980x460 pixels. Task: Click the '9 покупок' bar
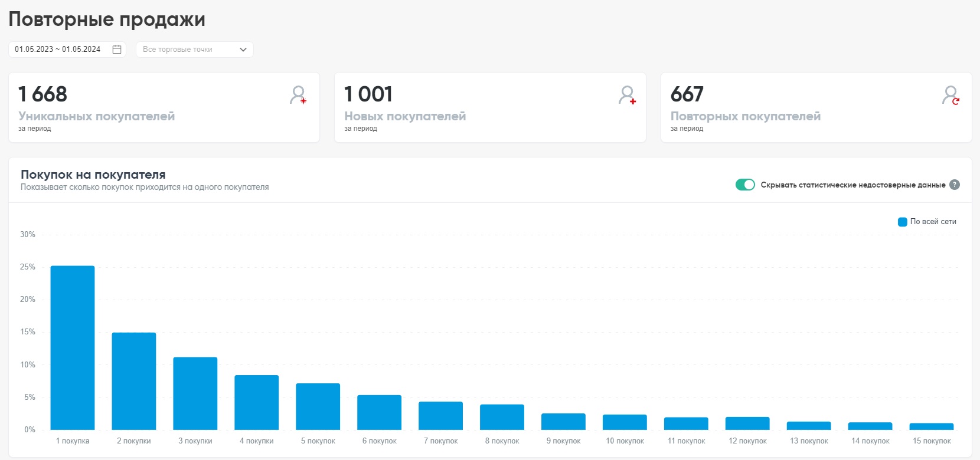click(x=564, y=422)
